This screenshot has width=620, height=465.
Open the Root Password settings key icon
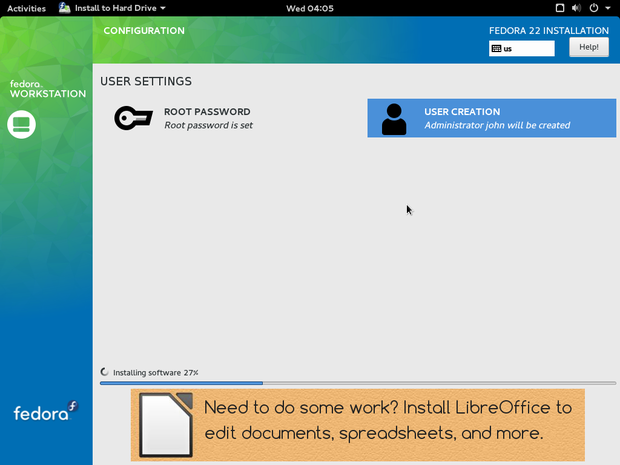tap(132, 118)
